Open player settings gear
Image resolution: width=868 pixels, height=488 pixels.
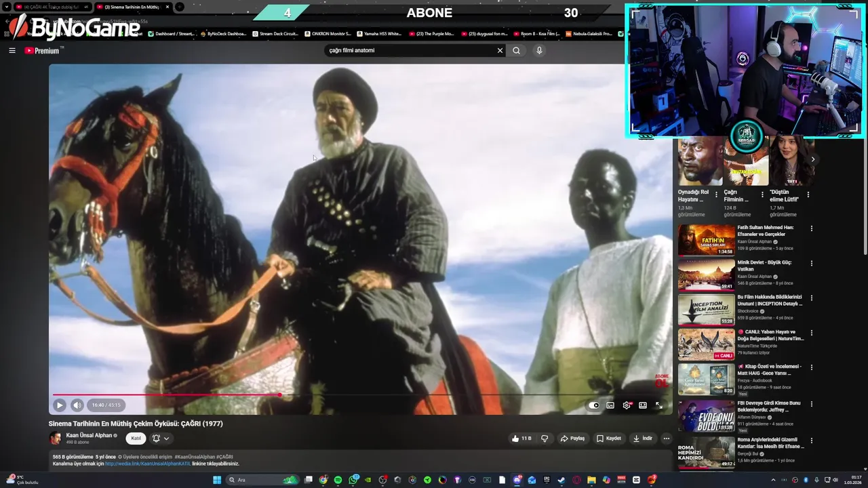pos(627,405)
